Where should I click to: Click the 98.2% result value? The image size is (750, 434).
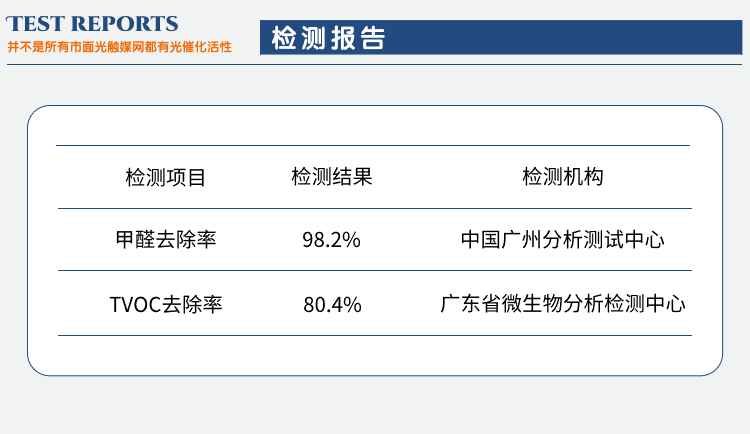click(x=331, y=241)
